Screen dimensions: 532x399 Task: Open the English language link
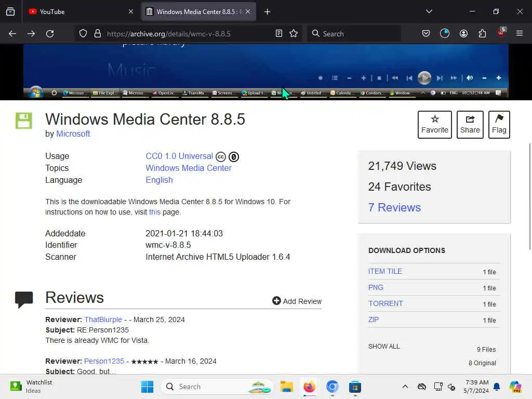tap(159, 180)
